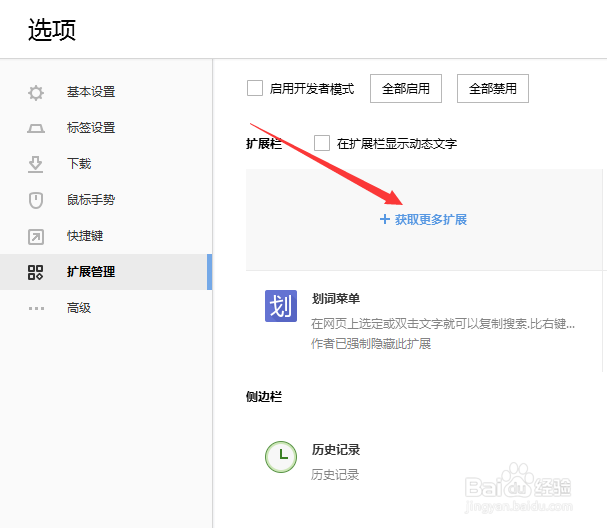
Task: Click the 全部启用 button
Action: click(x=406, y=89)
